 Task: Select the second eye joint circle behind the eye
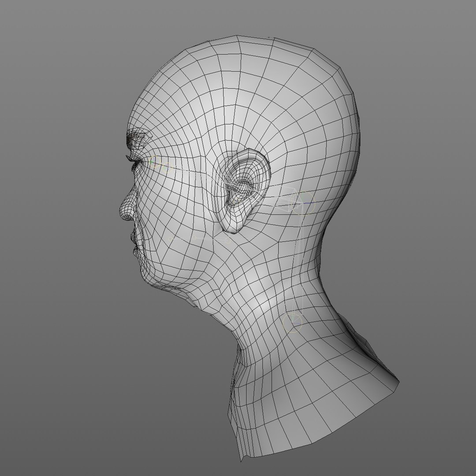(x=167, y=168)
